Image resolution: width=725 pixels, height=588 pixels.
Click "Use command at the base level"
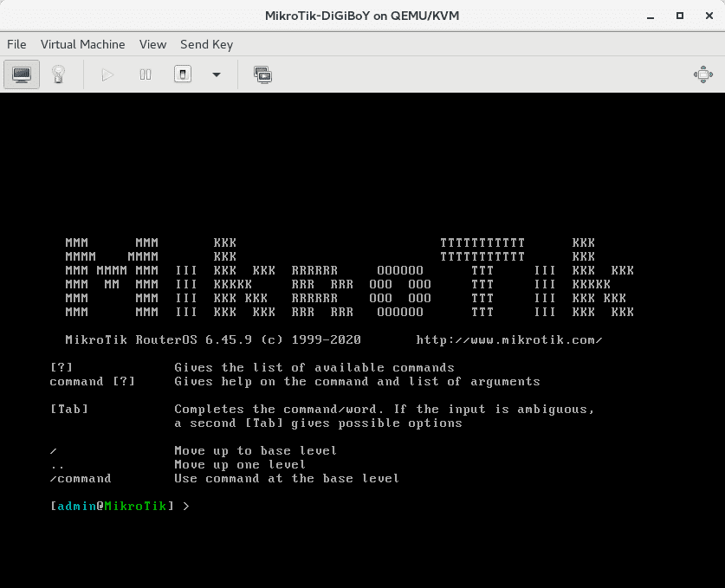(287, 478)
